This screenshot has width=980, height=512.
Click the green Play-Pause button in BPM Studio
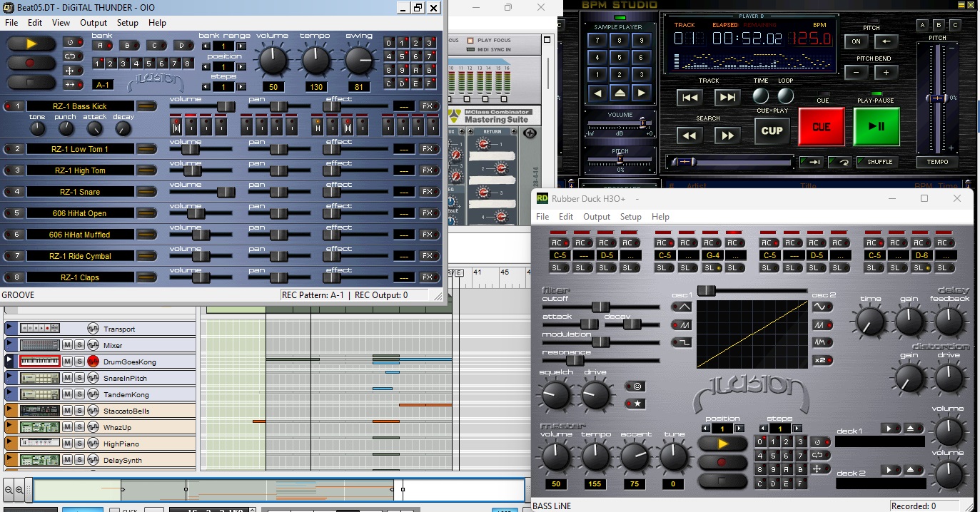877,127
